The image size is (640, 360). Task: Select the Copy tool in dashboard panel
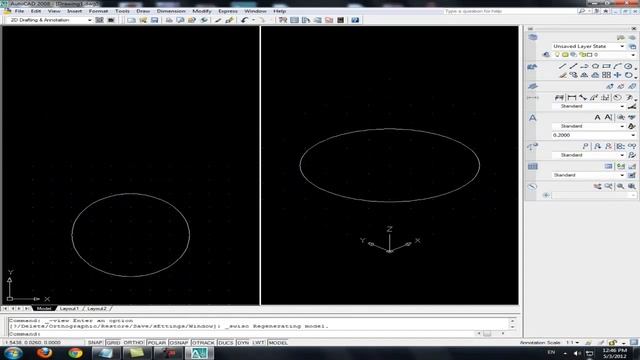pyautogui.click(x=573, y=75)
